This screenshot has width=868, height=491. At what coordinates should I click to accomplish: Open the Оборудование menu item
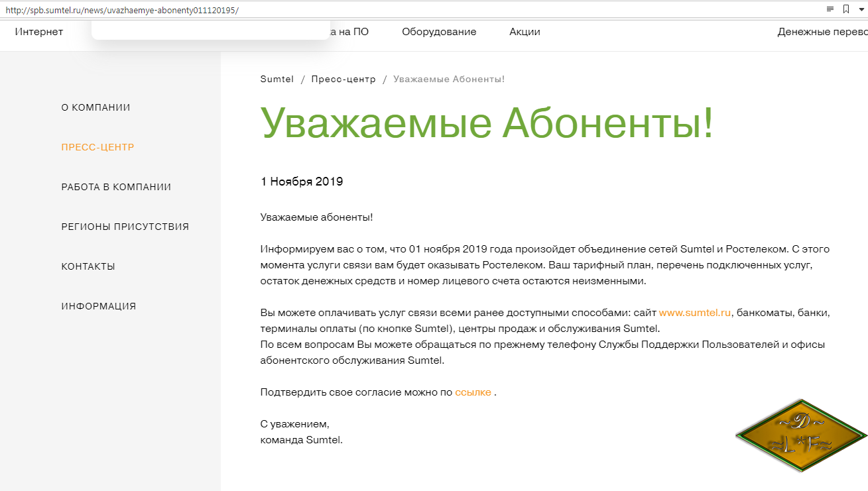(x=439, y=32)
